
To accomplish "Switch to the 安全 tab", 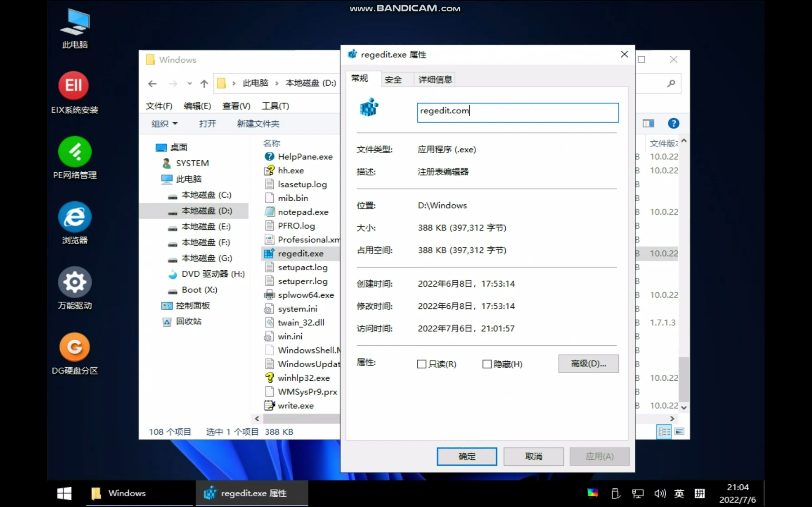I will 393,80.
